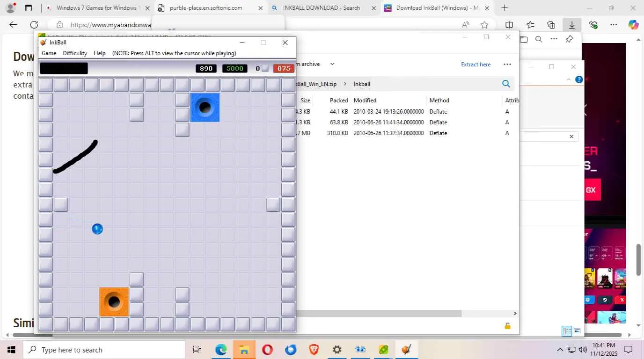
Task: Click the red 075 countdown timer
Action: pyautogui.click(x=284, y=68)
